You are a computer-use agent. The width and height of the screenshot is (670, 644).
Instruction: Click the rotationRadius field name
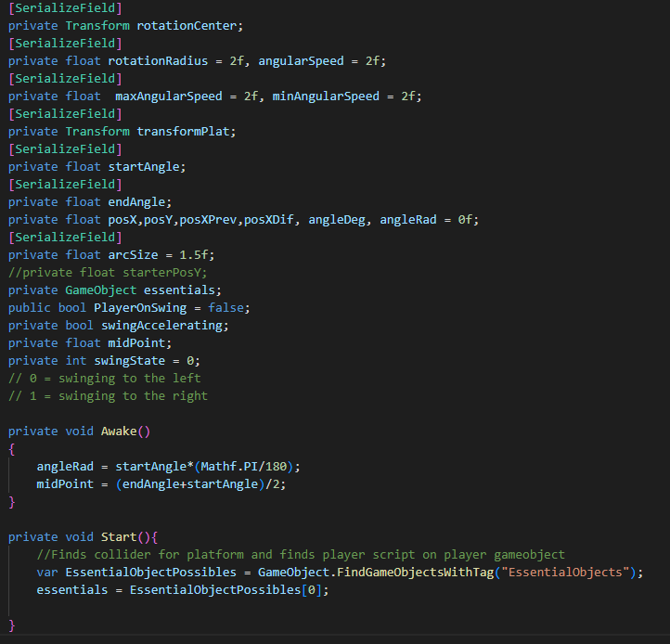158,60
